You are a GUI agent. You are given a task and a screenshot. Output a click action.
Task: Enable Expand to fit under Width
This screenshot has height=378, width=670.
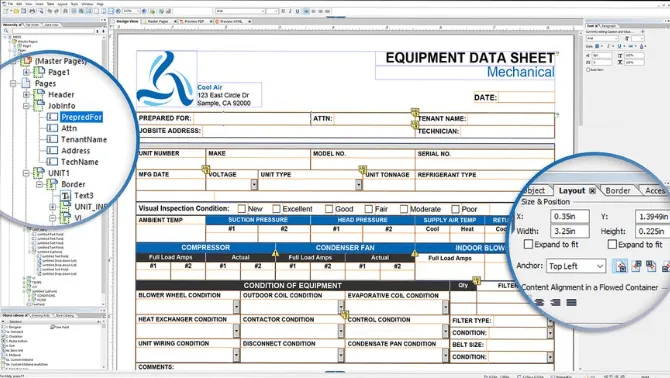pyautogui.click(x=528, y=244)
